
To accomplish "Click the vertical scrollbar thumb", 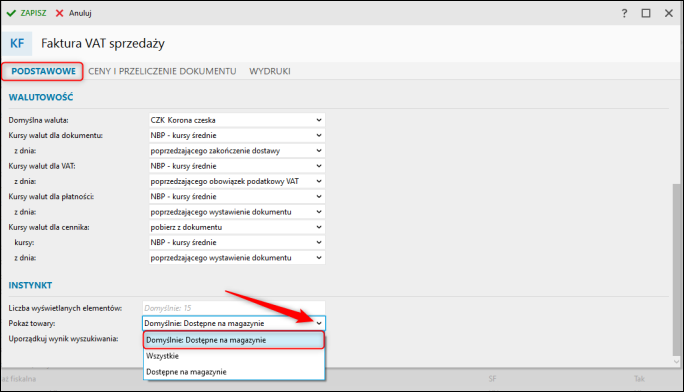I will click(x=676, y=269).
